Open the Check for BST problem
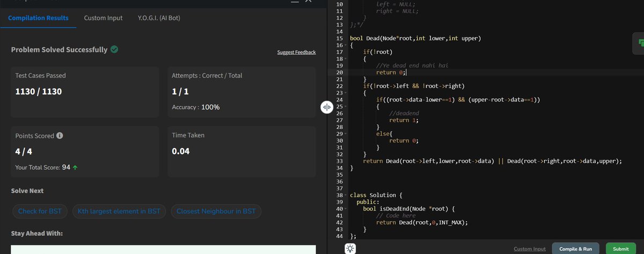644x254 pixels. click(x=40, y=211)
